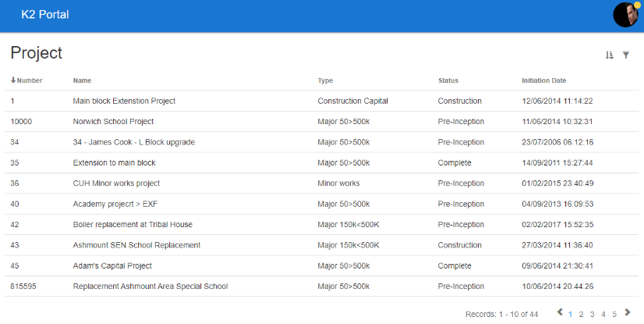
Task: Sort by the Name column header
Action: [82, 80]
